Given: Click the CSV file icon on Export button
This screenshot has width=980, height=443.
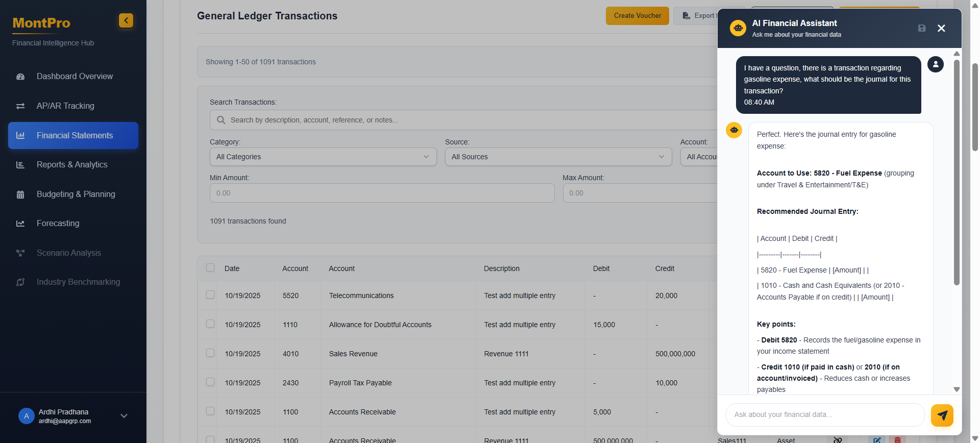Looking at the screenshot, I should click(x=687, y=16).
